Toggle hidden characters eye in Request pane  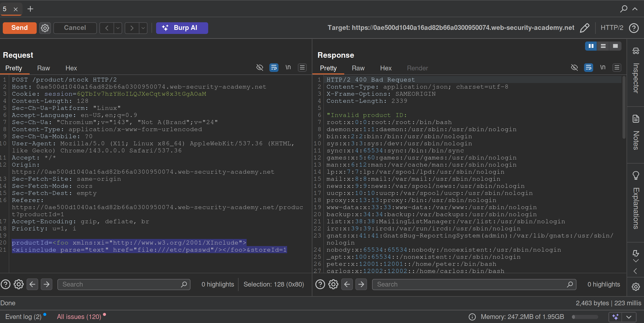coord(260,68)
